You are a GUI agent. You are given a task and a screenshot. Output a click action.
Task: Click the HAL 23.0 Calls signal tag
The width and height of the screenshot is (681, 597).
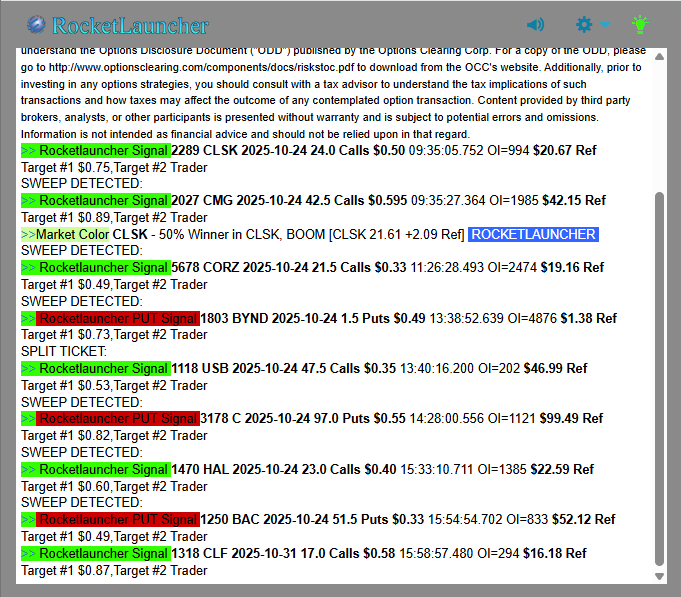click(96, 469)
